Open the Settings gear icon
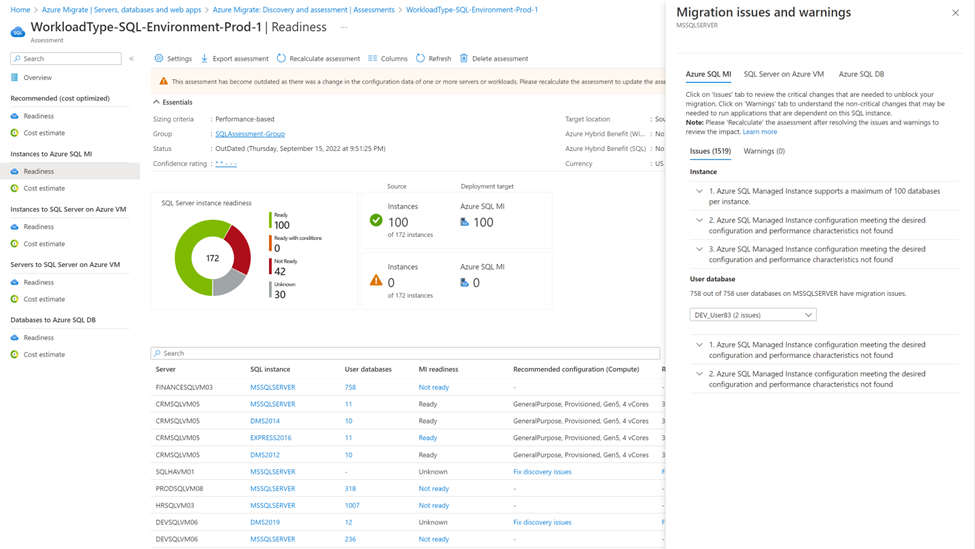Screen dimensions: 975x549 click(x=159, y=58)
